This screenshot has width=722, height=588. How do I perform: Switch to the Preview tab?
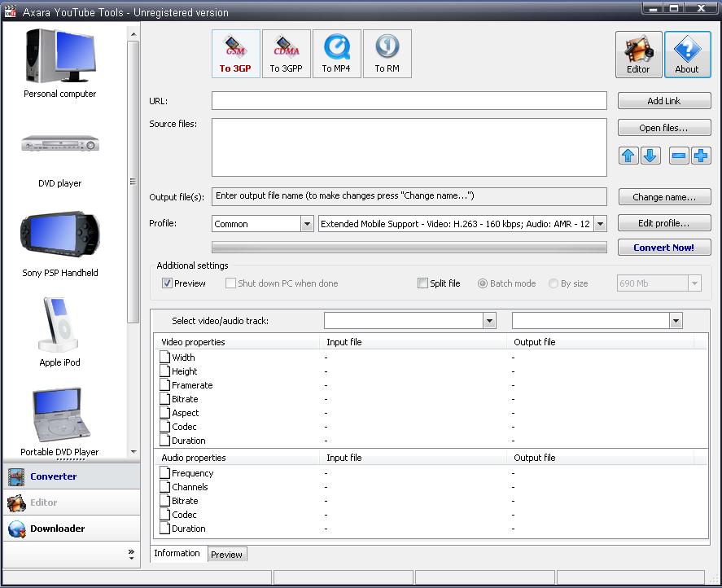pos(227,555)
